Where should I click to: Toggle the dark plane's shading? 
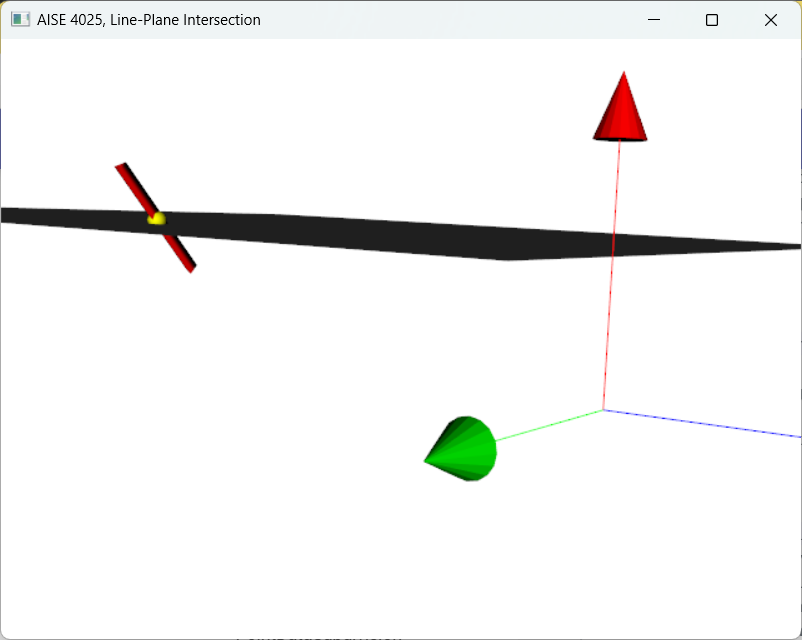click(400, 230)
